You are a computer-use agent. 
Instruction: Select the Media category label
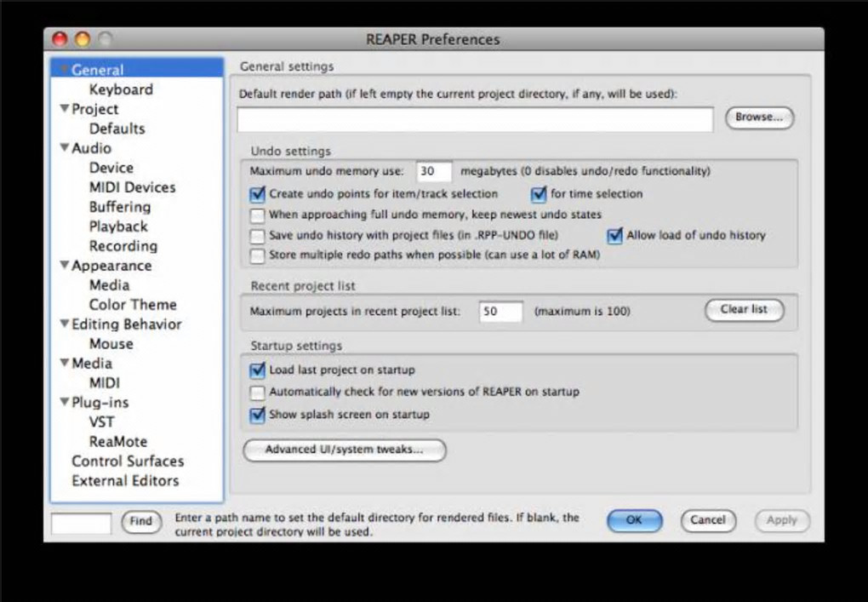tap(92, 364)
